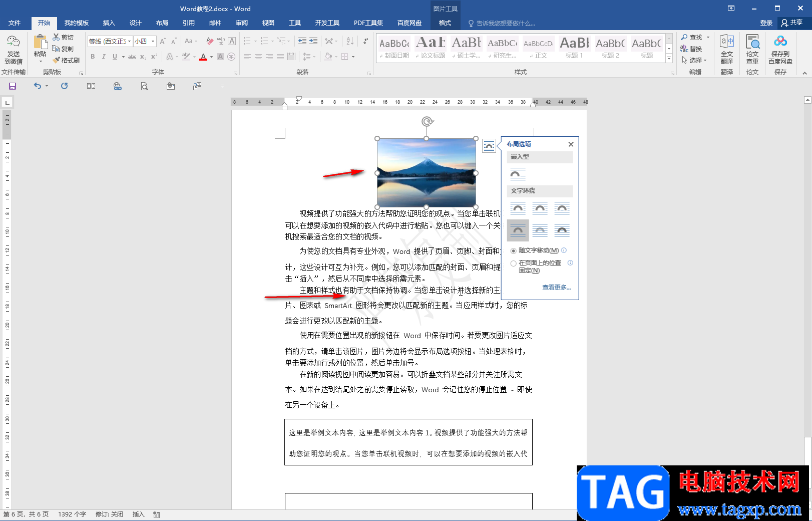Open the Change Case Aa dropdown
This screenshot has height=521, width=812.
191,41
